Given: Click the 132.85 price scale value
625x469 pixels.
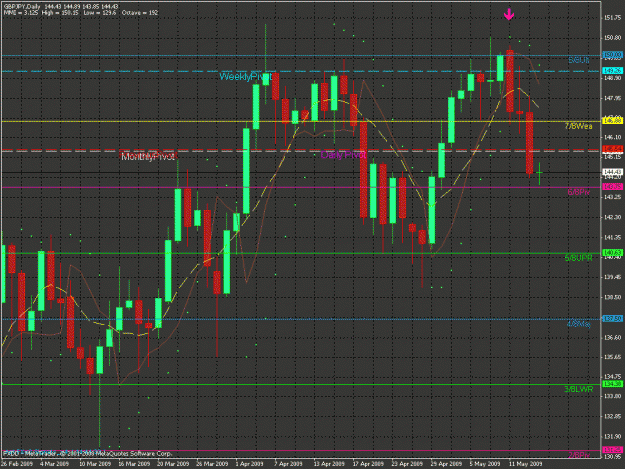Looking at the screenshot, I should 613,417.
